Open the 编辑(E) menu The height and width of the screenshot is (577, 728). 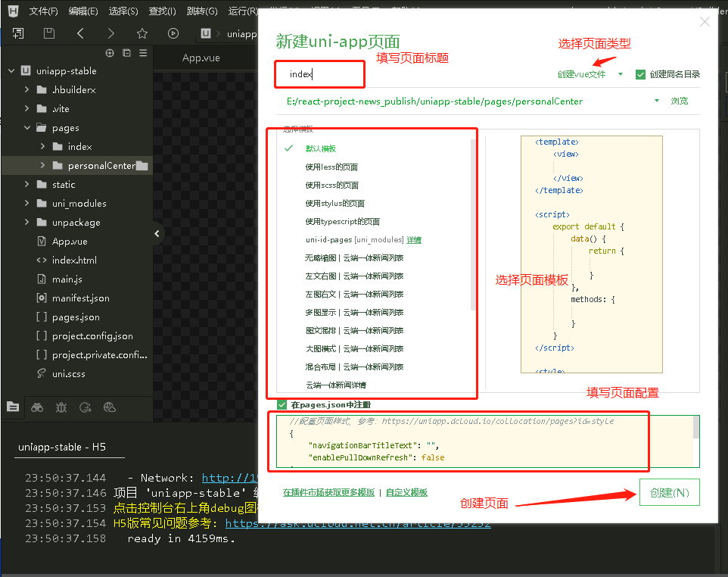pyautogui.click(x=82, y=11)
